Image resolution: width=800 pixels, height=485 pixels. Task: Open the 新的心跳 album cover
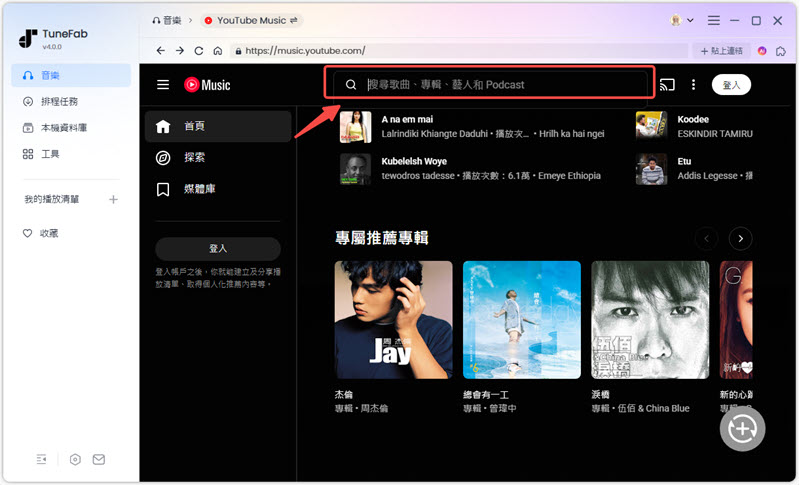click(x=736, y=320)
